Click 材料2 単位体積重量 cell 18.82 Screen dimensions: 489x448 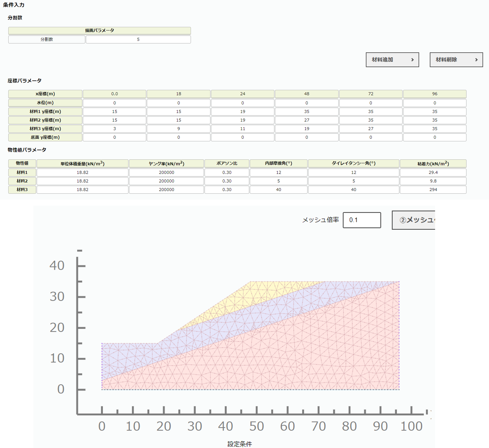pos(82,181)
